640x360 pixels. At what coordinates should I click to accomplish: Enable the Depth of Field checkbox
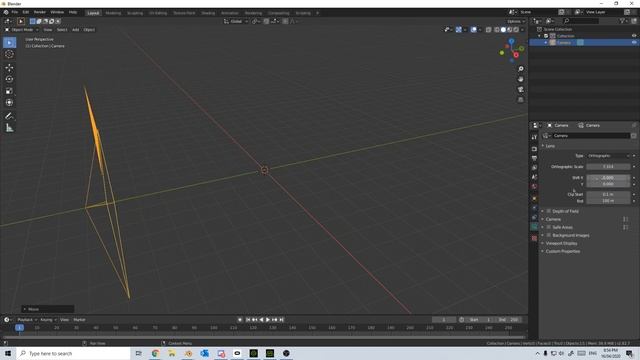(549, 211)
